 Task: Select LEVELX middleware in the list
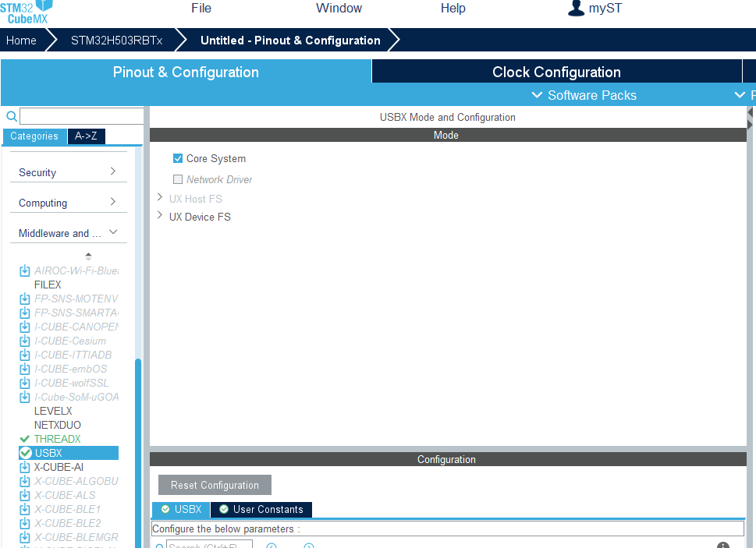tap(53, 412)
